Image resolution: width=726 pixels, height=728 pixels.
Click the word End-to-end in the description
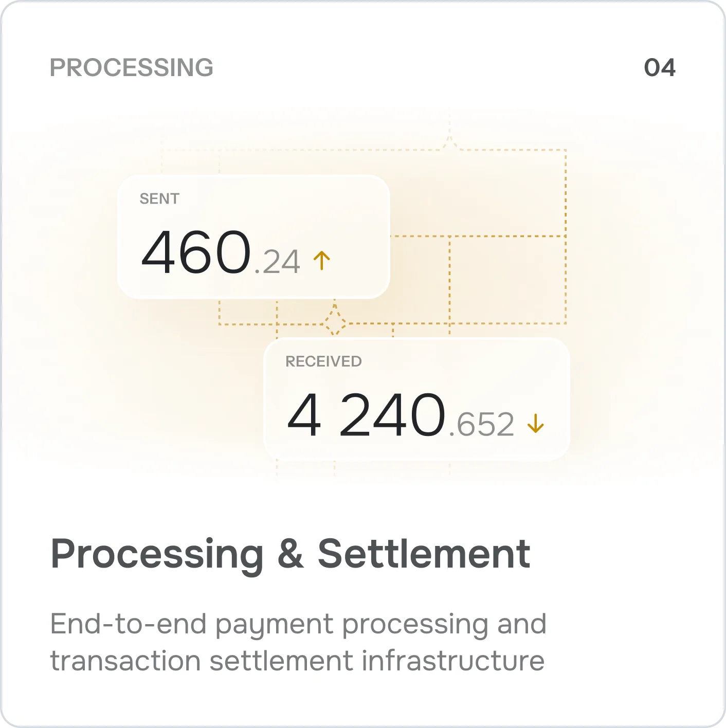point(128,624)
